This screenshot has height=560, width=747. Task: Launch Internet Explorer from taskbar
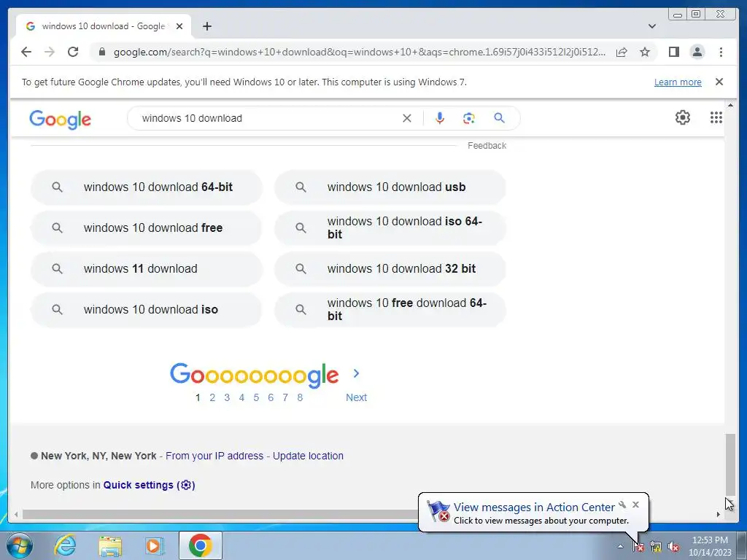pos(65,545)
